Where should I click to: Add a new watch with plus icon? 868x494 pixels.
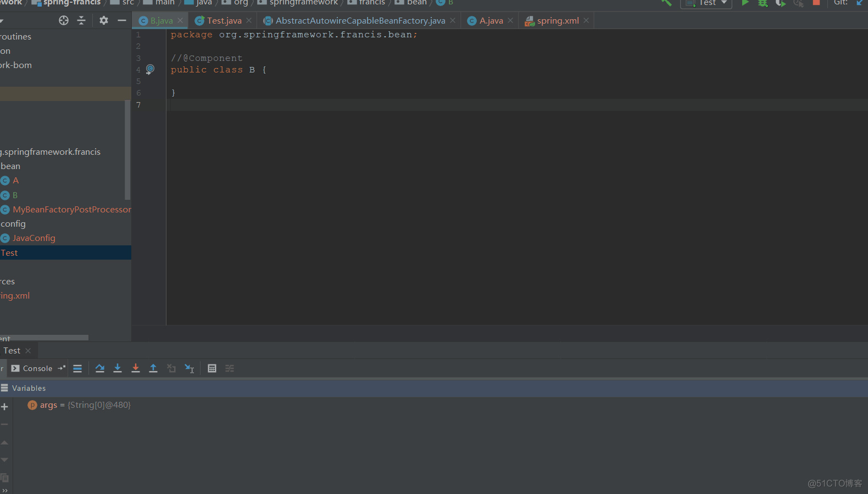pyautogui.click(x=4, y=407)
